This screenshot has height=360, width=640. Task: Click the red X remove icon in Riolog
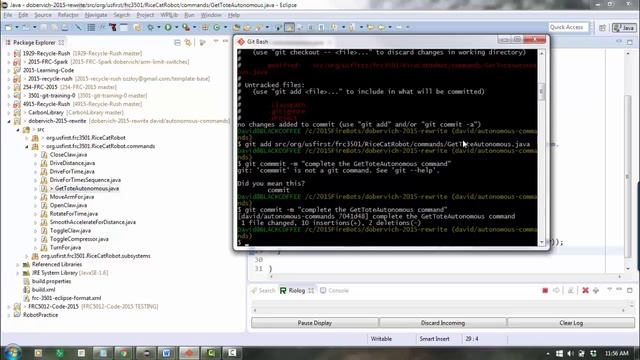coord(585,290)
